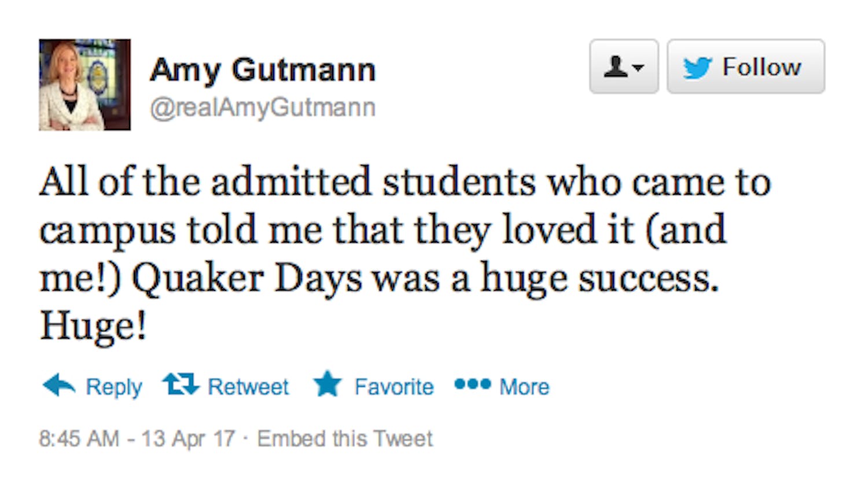This screenshot has width=868, height=488.
Task: Click the Twitter bird icon on Follow
Action: pyautogui.click(x=697, y=68)
